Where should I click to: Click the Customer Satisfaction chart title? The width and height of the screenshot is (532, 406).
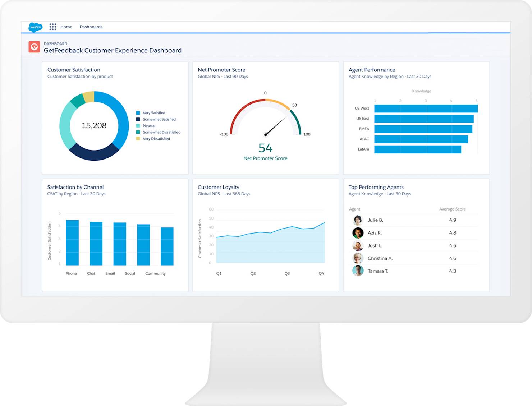[74, 70]
